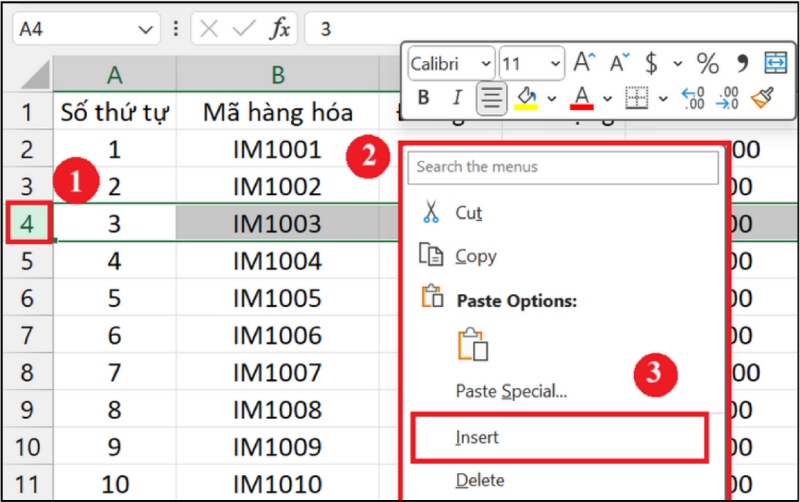The height and width of the screenshot is (502, 800).
Task: Click formula bar options dots
Action: [176, 29]
